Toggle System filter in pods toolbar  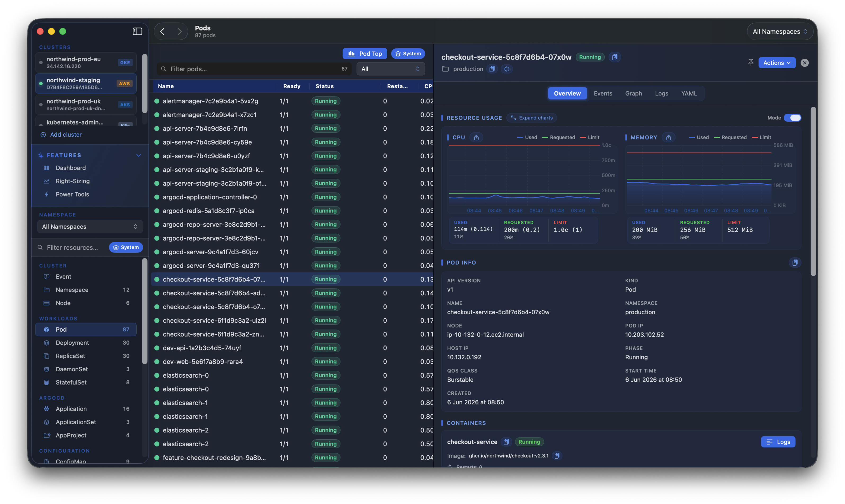pyautogui.click(x=408, y=54)
